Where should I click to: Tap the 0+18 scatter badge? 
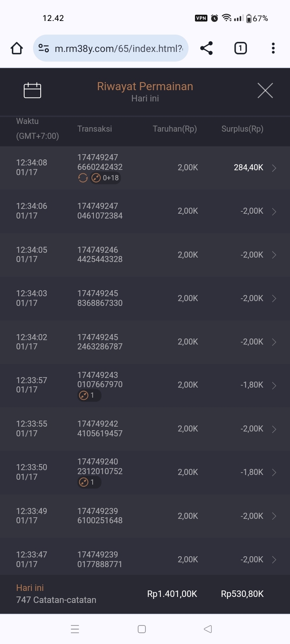point(106,178)
